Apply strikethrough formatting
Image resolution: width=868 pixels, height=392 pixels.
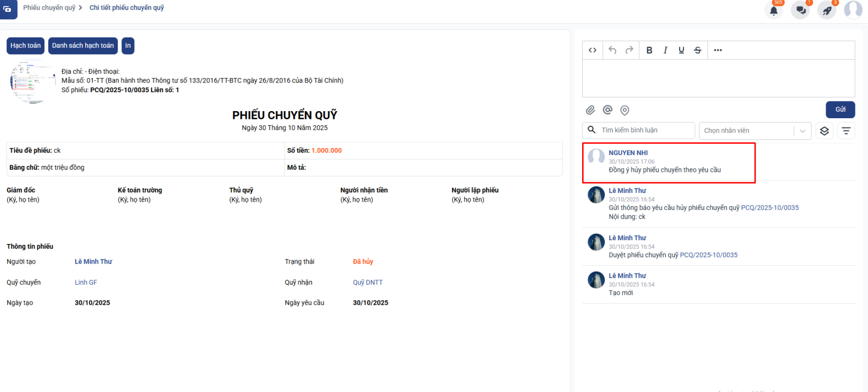[x=698, y=50]
